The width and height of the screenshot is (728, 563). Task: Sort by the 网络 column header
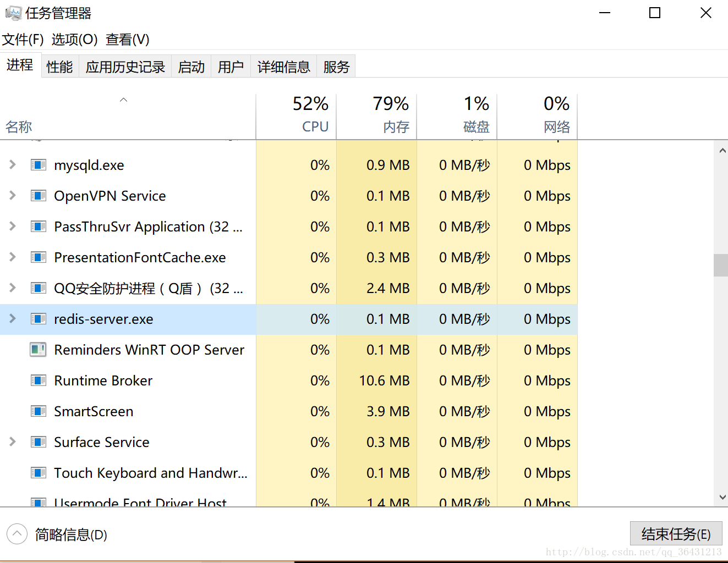tap(537, 117)
